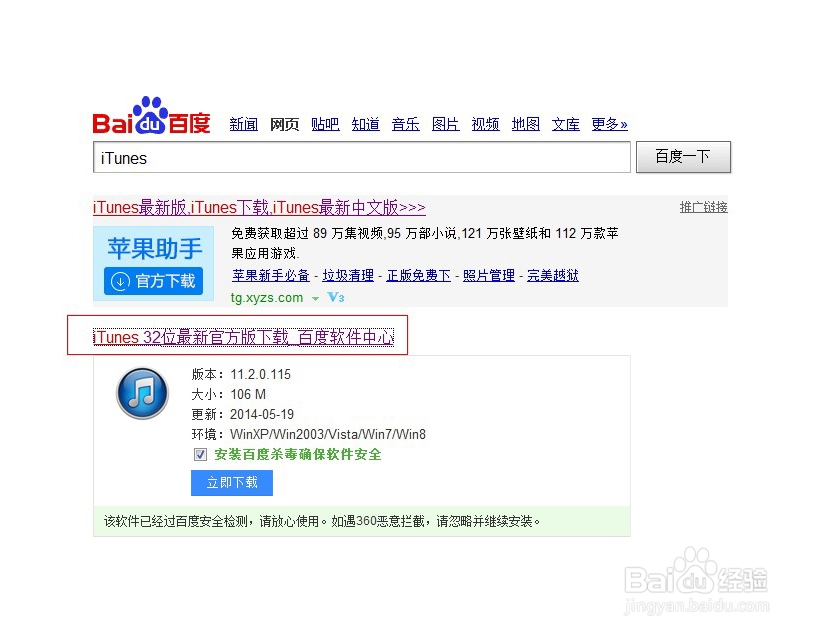Click the blue iTunes music note icon
Image resolution: width=814 pixels, height=634 pixels.
[142, 393]
